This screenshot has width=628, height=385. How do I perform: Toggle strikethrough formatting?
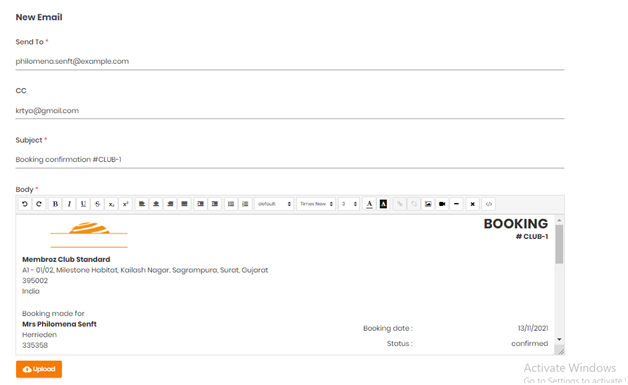coord(97,204)
